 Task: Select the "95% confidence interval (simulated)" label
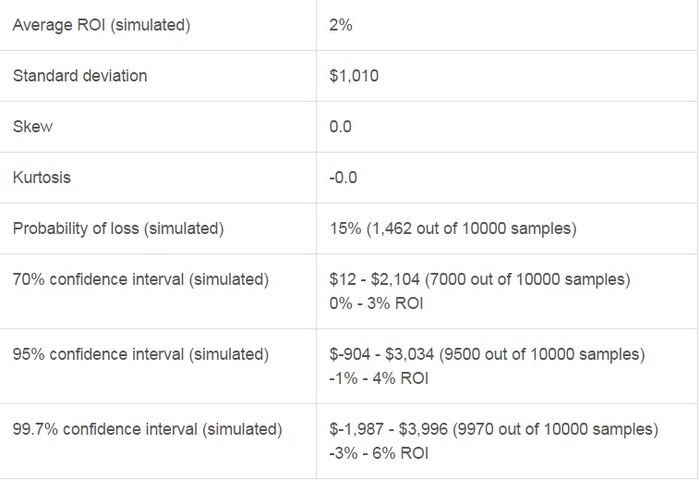coord(140,355)
